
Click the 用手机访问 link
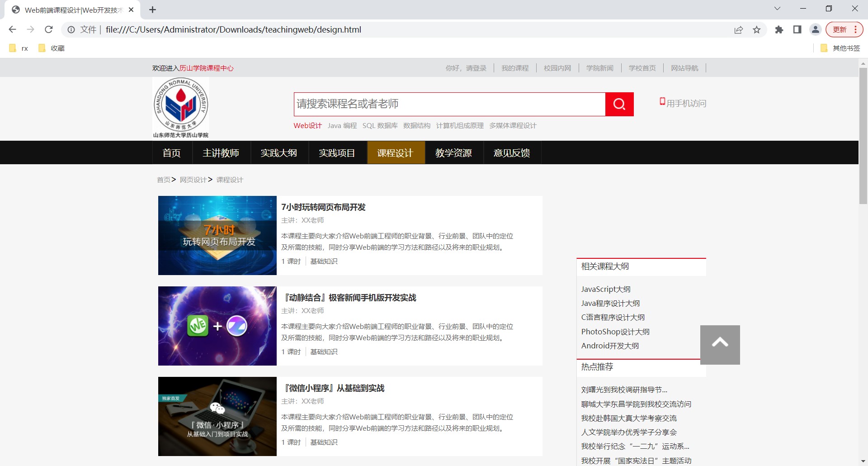pyautogui.click(x=686, y=104)
